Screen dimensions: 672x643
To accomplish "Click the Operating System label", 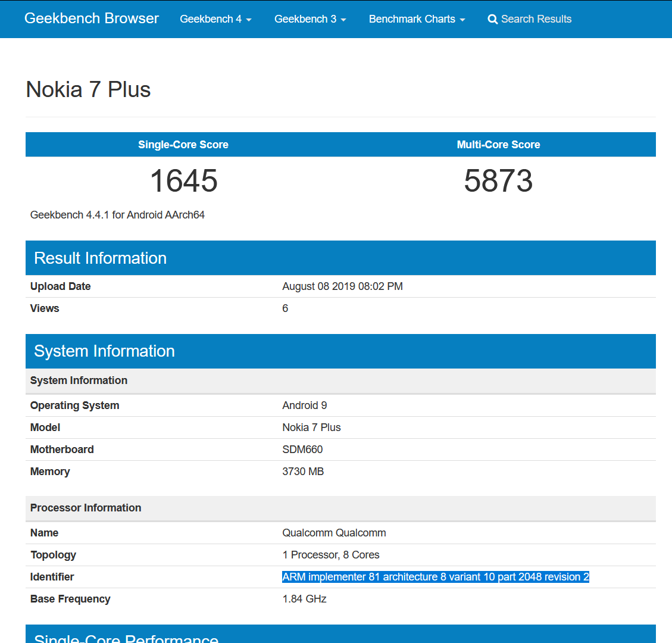I will (x=74, y=405).
